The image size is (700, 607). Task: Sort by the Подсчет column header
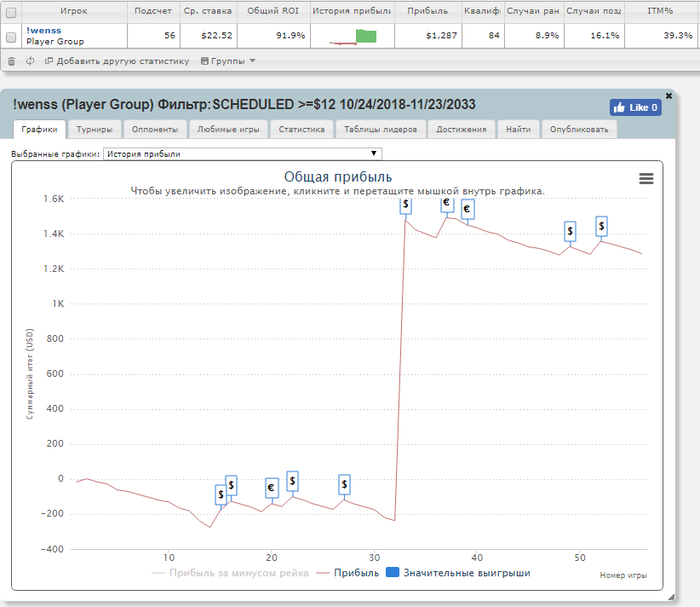pos(153,11)
